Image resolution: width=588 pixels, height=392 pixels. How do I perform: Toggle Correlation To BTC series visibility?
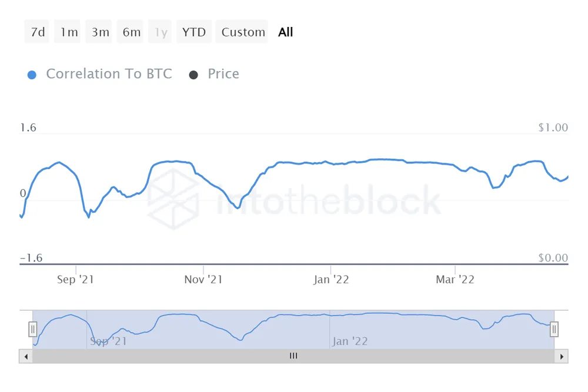click(x=109, y=74)
